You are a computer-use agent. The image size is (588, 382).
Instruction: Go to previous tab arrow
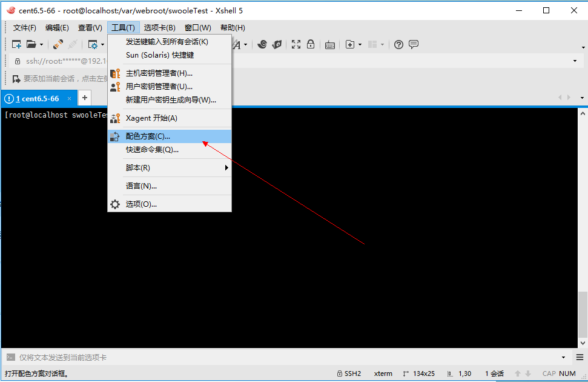(x=560, y=98)
